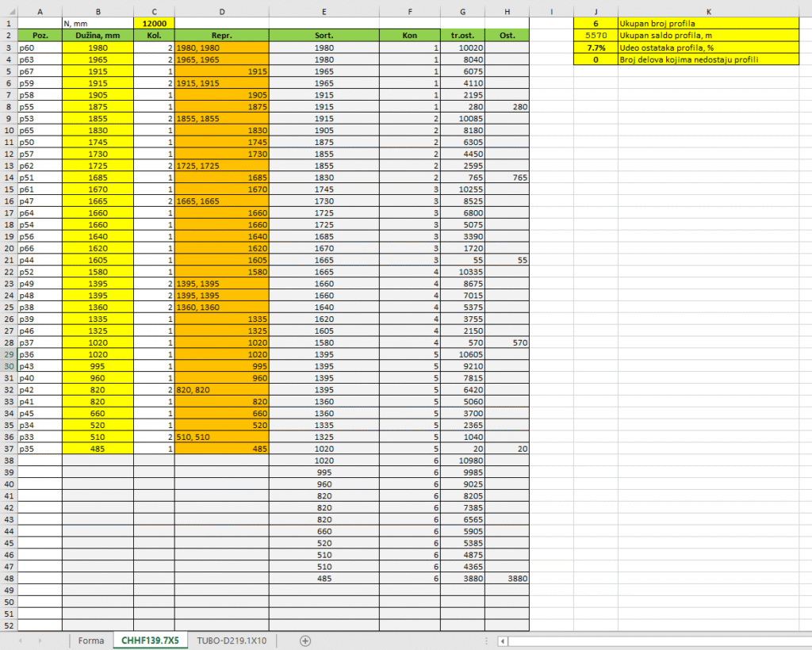
Task: Click horizontal scrollbar left arrow
Action: click(x=502, y=640)
